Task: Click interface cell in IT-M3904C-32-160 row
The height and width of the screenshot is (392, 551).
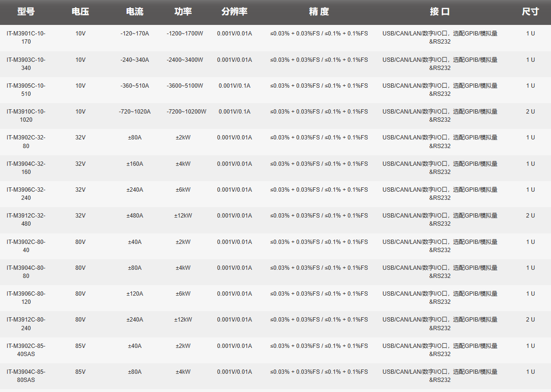Action: click(x=440, y=168)
